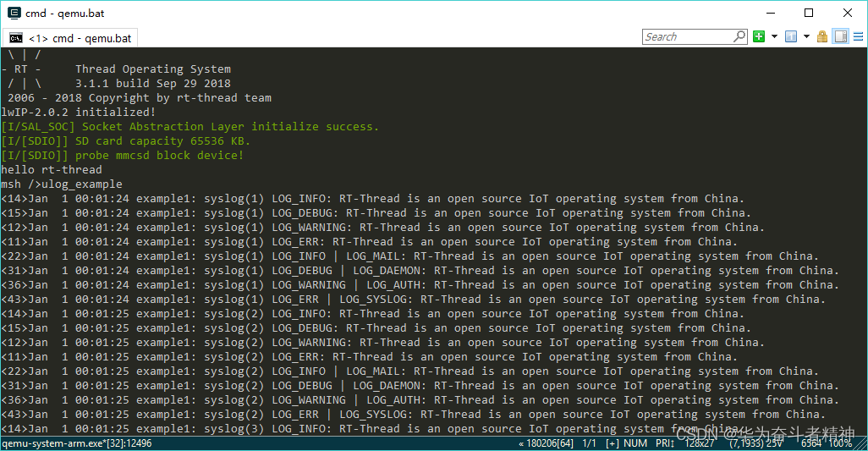This screenshot has width=868, height=451.
Task: Click the '[+]' new console status item
Action: [x=613, y=443]
